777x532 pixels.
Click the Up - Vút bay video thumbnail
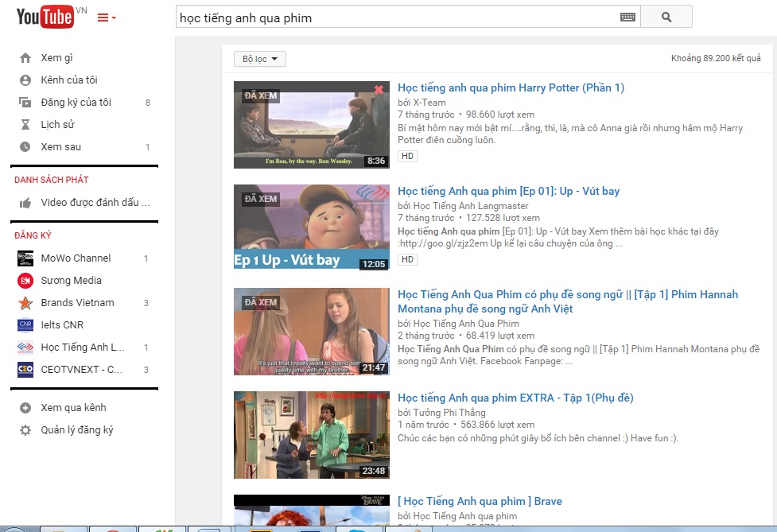pyautogui.click(x=311, y=227)
